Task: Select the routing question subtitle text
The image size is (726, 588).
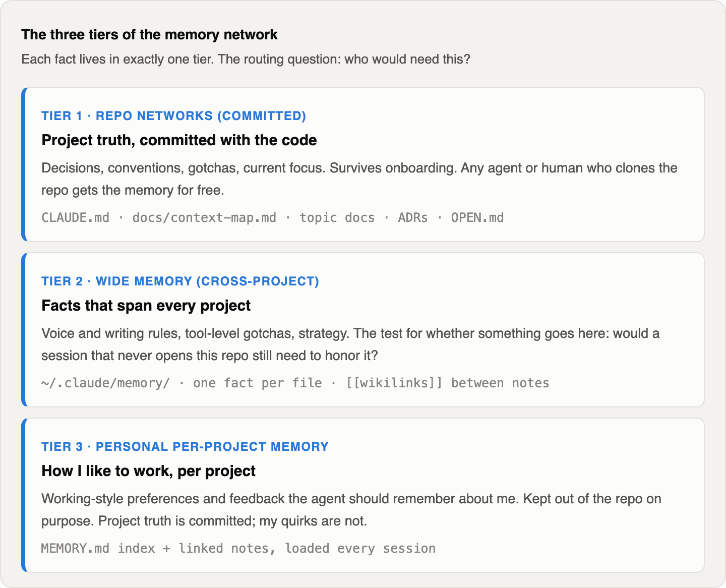Action: pos(246,59)
